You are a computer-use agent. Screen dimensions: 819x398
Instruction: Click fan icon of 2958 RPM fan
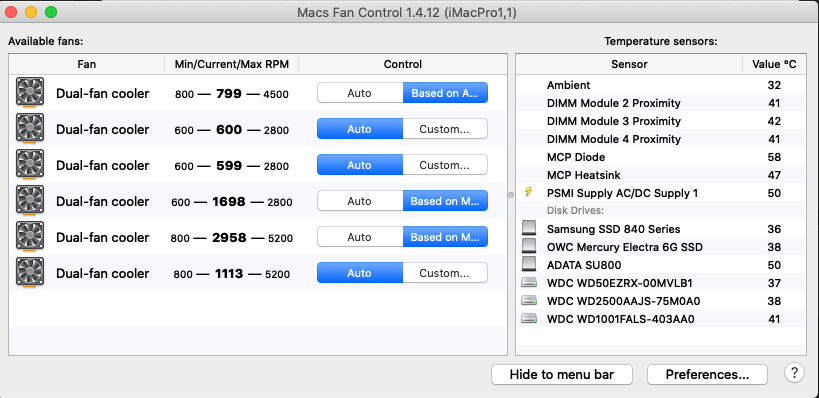(30, 237)
